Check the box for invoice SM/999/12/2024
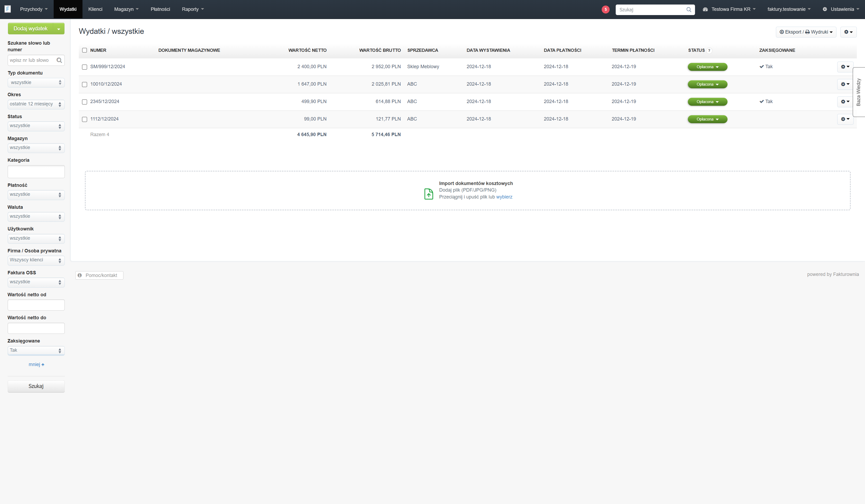Image resolution: width=865 pixels, height=504 pixels. pyautogui.click(x=84, y=67)
